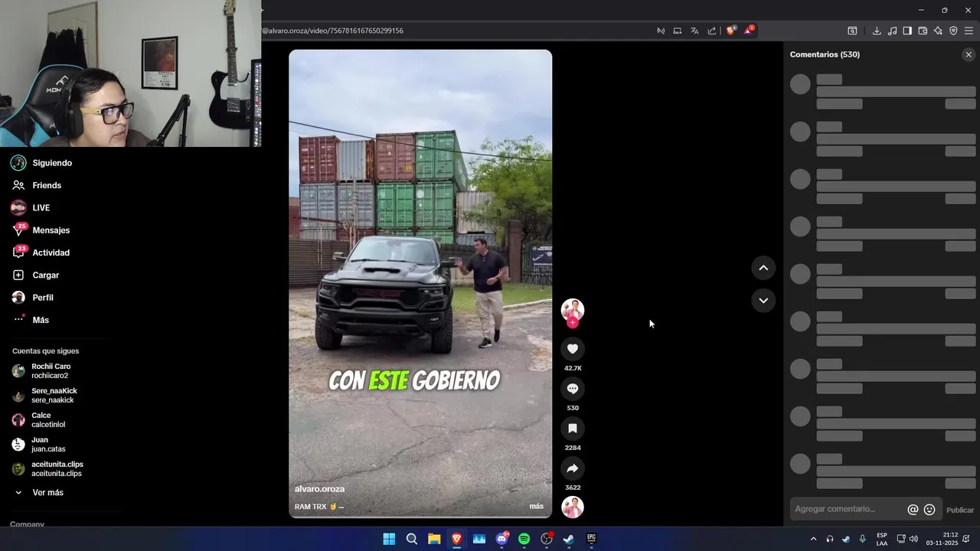Click the taskbar clock showing 21:12

(x=943, y=539)
